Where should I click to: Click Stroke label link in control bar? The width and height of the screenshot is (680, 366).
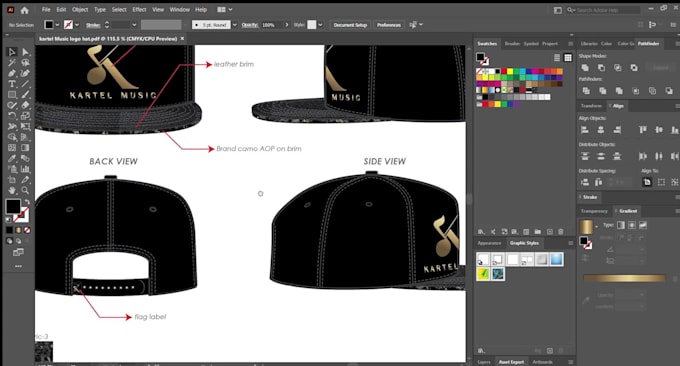[x=93, y=25]
